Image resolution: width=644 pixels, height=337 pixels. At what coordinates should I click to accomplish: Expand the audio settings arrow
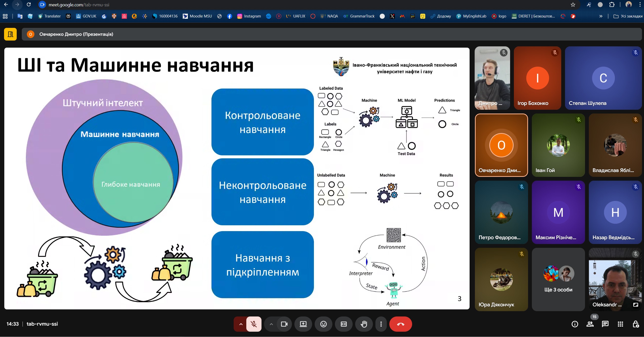(x=241, y=324)
